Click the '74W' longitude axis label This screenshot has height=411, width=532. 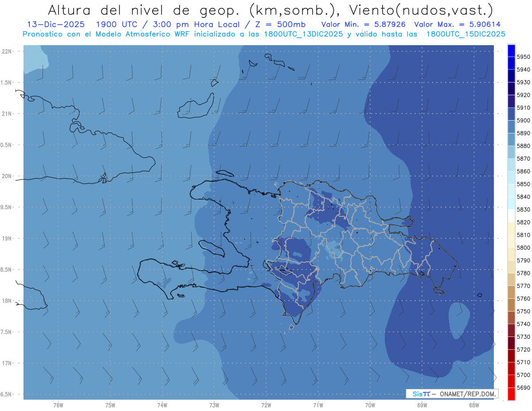coord(162,405)
